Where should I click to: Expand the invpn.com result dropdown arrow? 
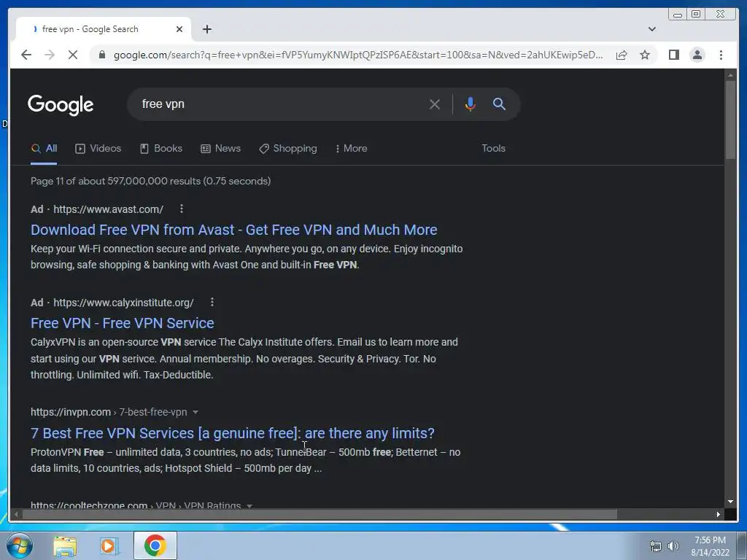(x=195, y=413)
